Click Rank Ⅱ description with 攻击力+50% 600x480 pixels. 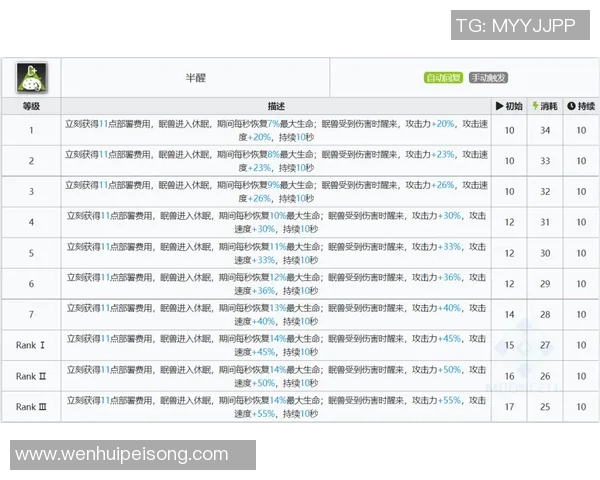276,376
